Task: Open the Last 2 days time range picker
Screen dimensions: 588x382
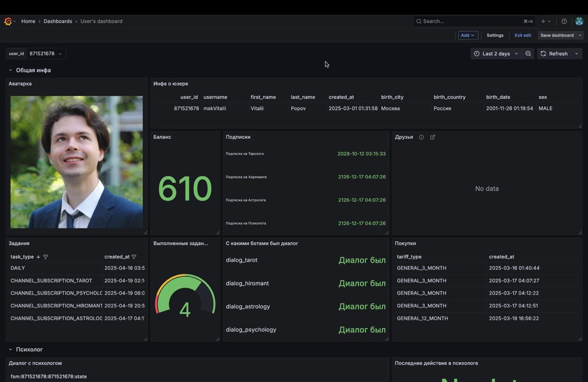Action: click(496, 54)
